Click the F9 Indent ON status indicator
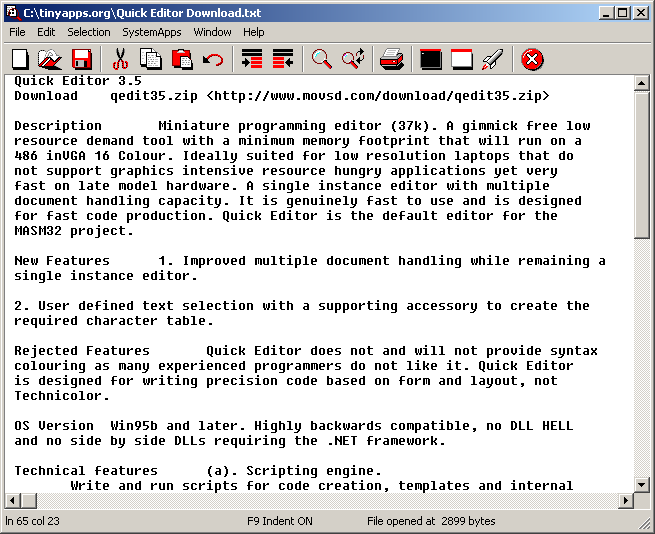The image size is (655, 534). pos(280,521)
